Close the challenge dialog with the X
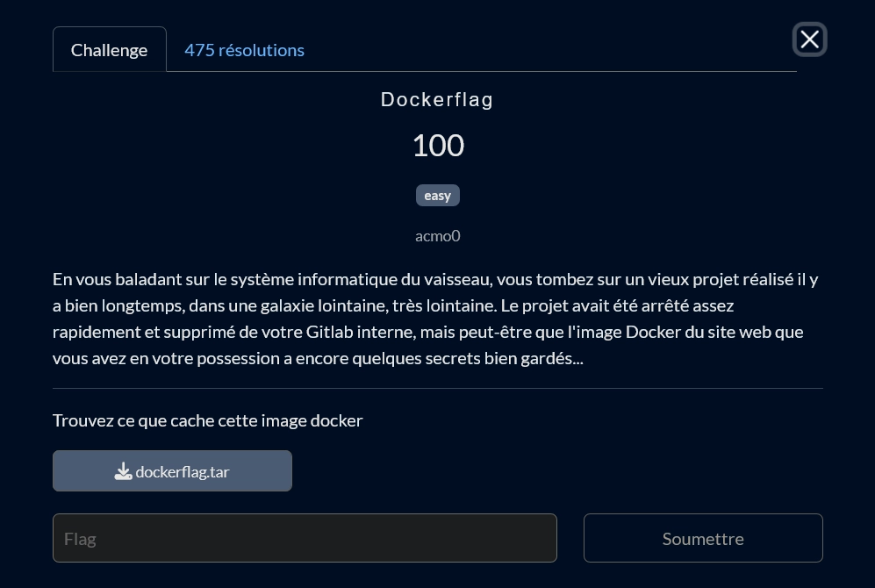 click(x=809, y=39)
